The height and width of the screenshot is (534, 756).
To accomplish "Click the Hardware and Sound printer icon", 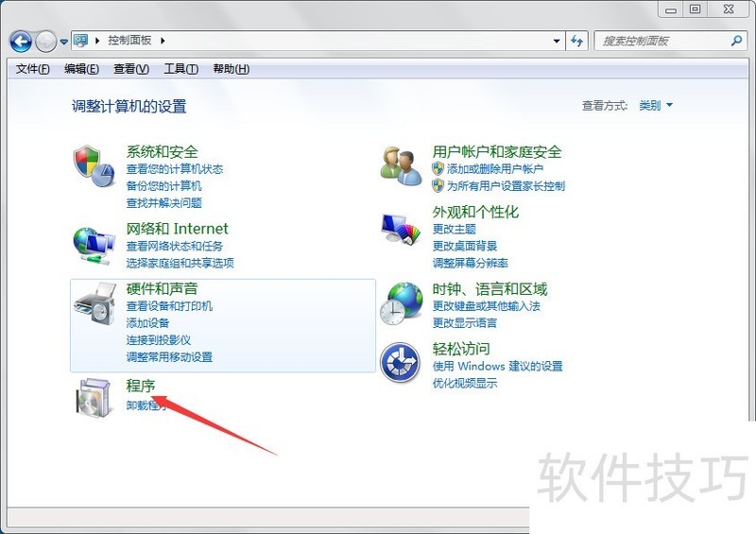I will tap(94, 304).
